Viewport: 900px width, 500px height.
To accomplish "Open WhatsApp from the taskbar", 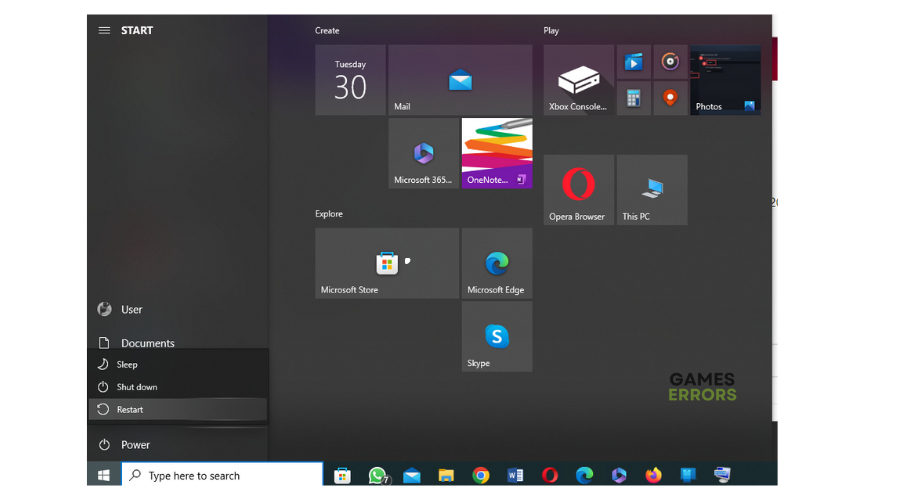I will pyautogui.click(x=378, y=475).
